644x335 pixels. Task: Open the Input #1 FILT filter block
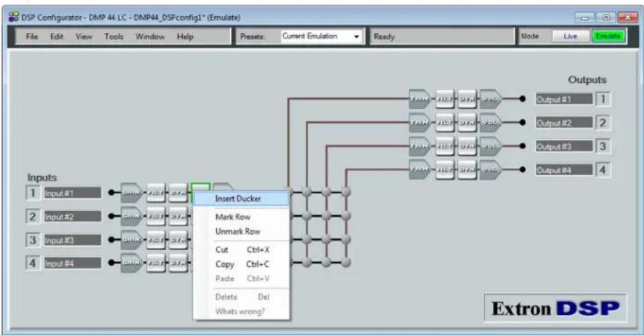(156, 193)
